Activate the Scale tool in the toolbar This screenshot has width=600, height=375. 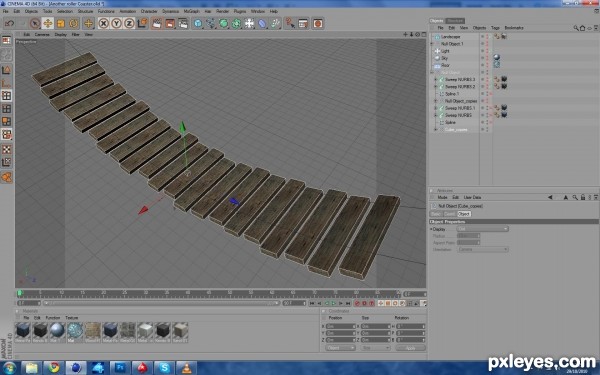60,23
